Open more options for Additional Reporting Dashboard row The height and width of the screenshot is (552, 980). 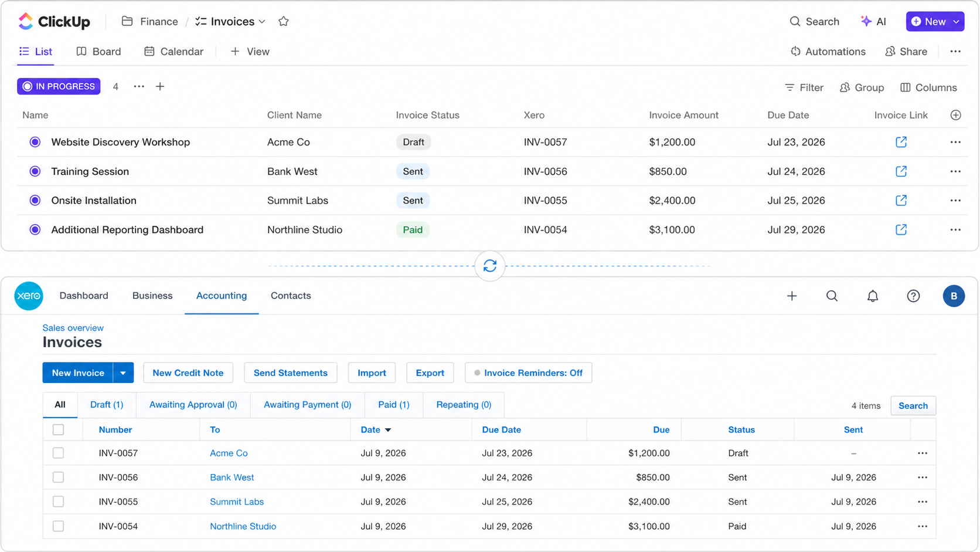point(955,230)
